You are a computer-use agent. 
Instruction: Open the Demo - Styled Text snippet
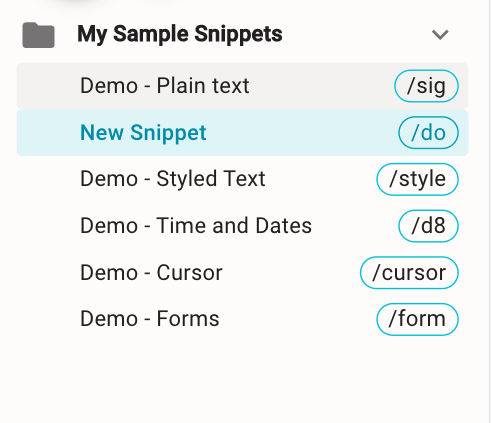click(x=173, y=179)
